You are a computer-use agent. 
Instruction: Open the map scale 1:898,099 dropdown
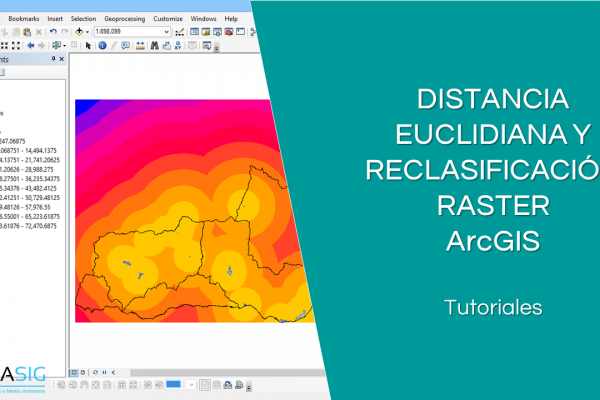[165, 32]
